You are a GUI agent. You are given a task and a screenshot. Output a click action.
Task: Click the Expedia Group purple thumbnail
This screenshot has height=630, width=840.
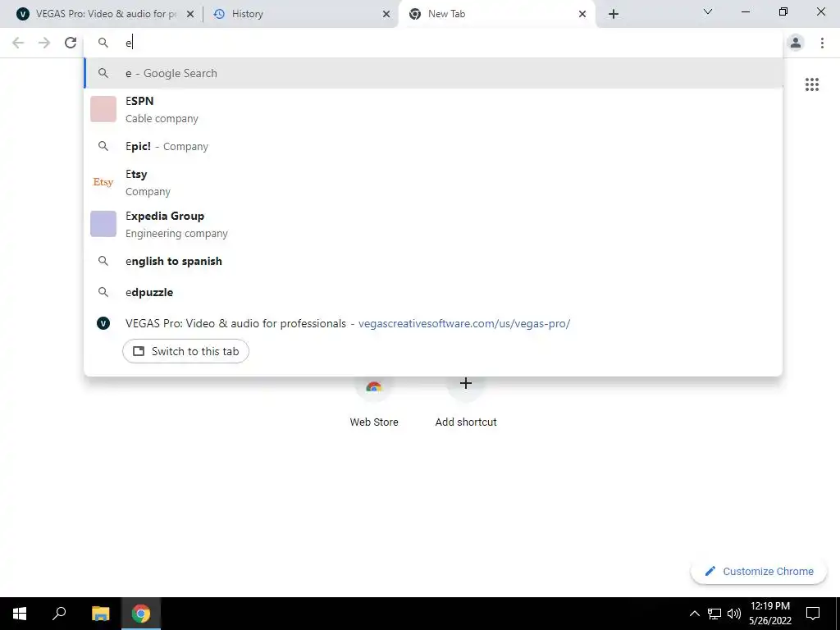point(103,224)
